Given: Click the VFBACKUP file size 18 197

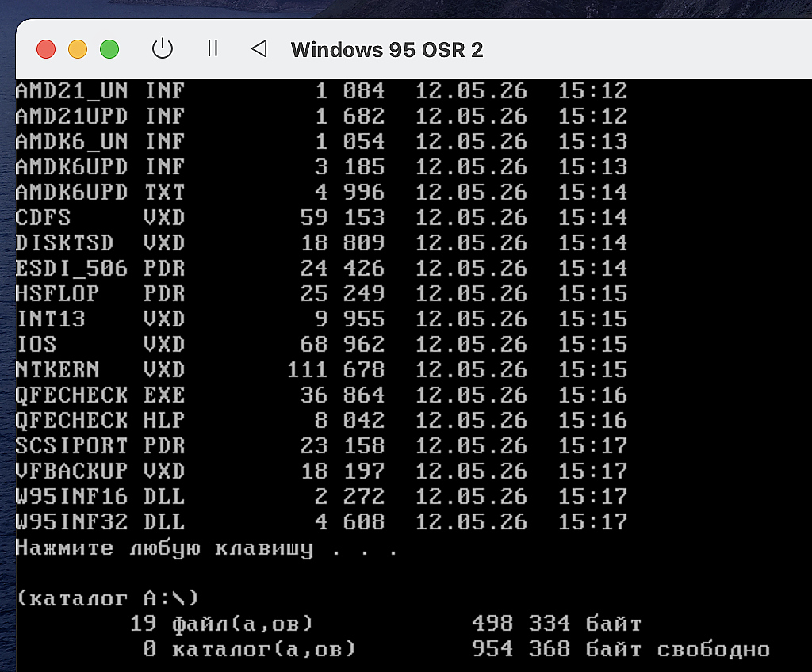Looking at the screenshot, I should [x=343, y=472].
